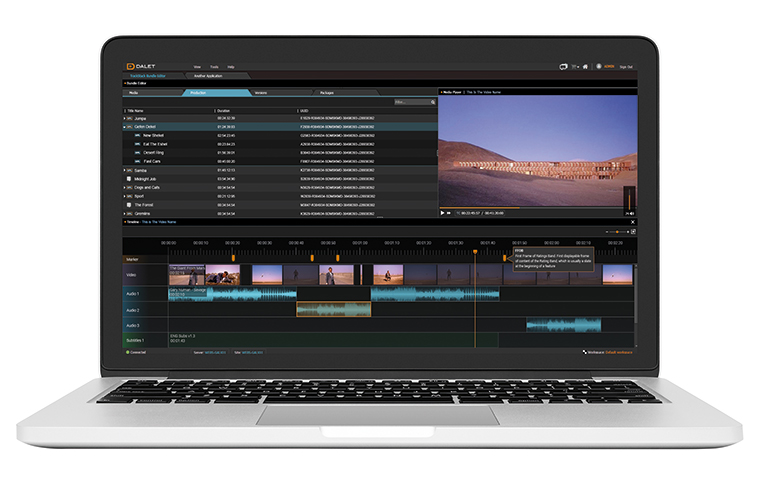This screenshot has height=500, width=760.
Task: Click the admin user avatar icon
Action: 597,66
